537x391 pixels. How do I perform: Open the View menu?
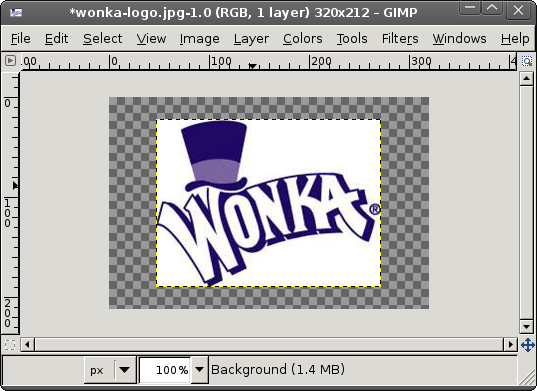pos(151,38)
